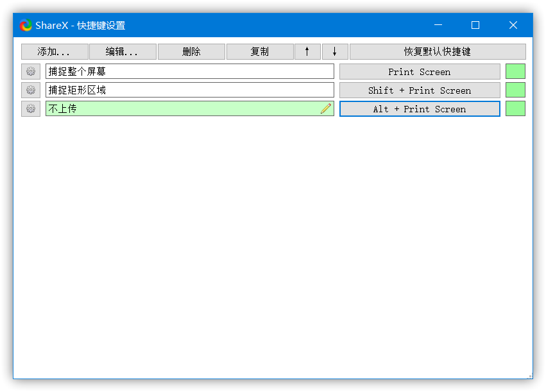Image resolution: width=546 pixels, height=392 pixels.
Task: Click the pencil edit icon in 不上传 row
Action: pos(326,108)
